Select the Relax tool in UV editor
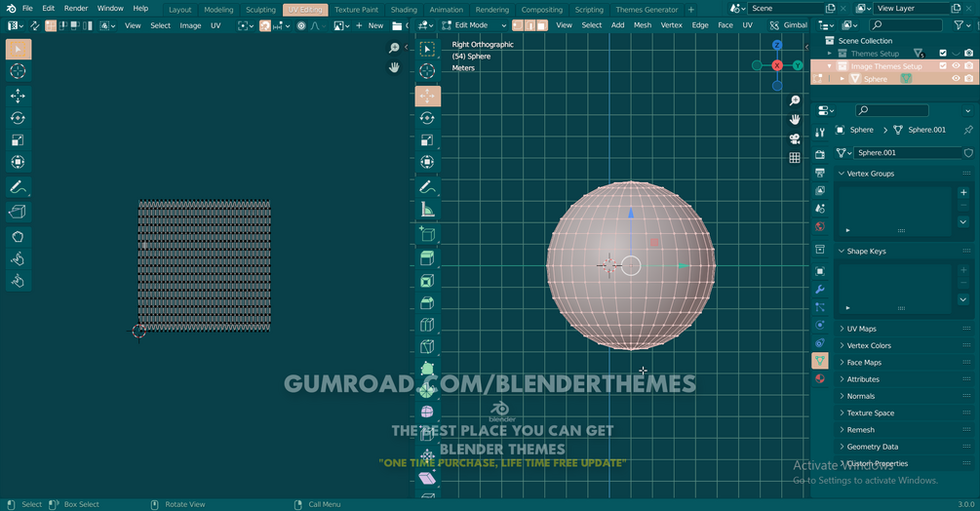Viewport: 980px width, 511px height. coord(19,258)
